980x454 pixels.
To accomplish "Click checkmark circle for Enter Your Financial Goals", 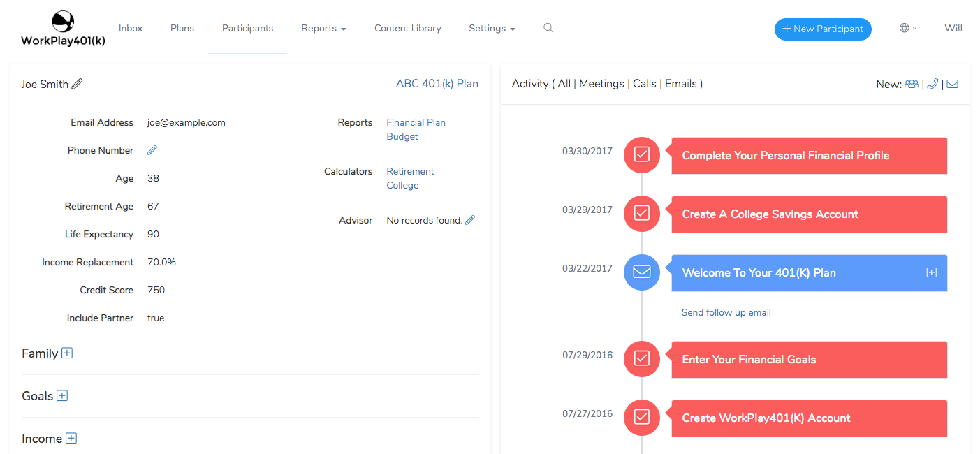I will click(x=642, y=359).
